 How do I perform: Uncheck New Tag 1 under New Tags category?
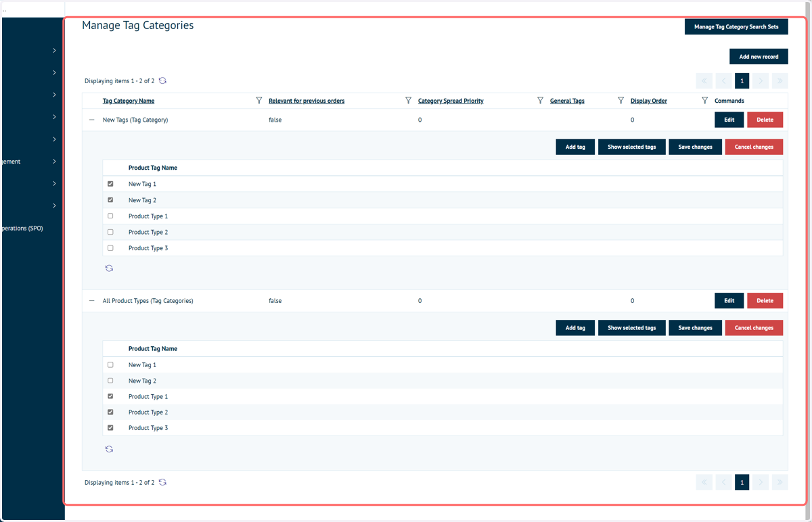[110, 184]
